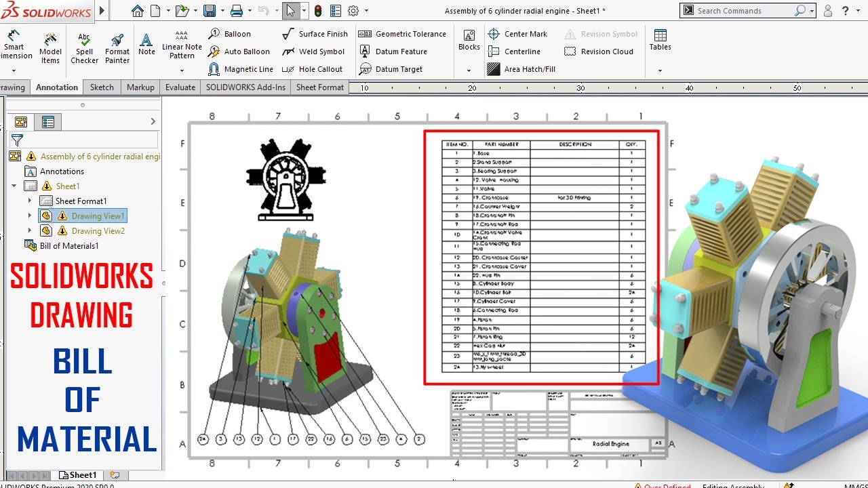Click the panel tabs overflow chevron
The width and height of the screenshot is (868, 488).
(x=153, y=121)
